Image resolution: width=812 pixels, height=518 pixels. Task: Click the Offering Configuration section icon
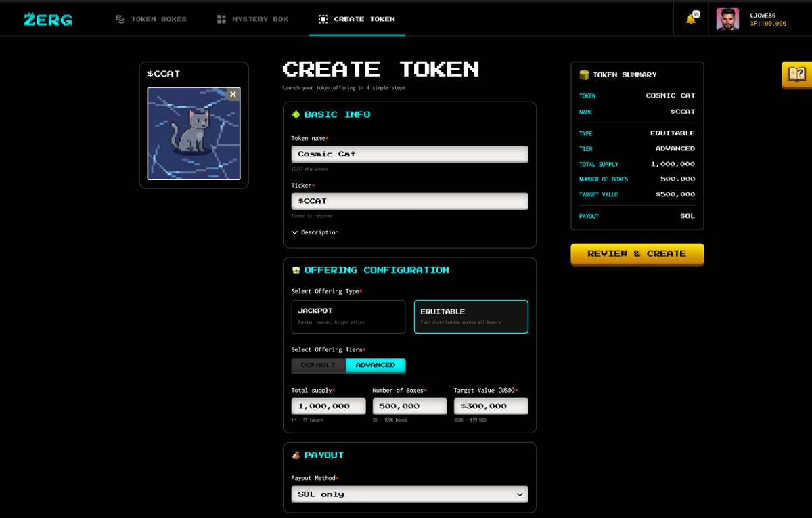(x=296, y=270)
